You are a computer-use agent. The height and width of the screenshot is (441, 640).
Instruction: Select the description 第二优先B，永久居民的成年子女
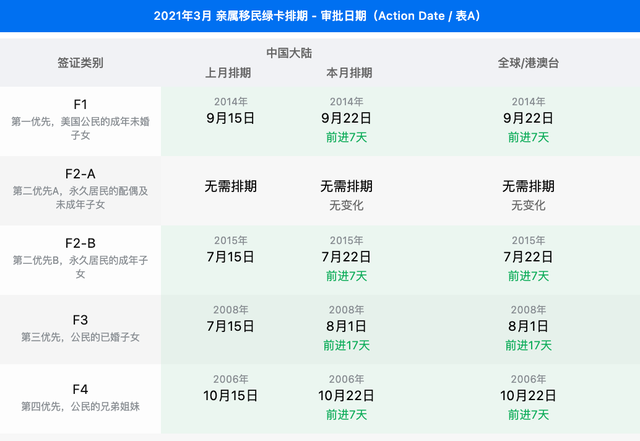point(80,267)
